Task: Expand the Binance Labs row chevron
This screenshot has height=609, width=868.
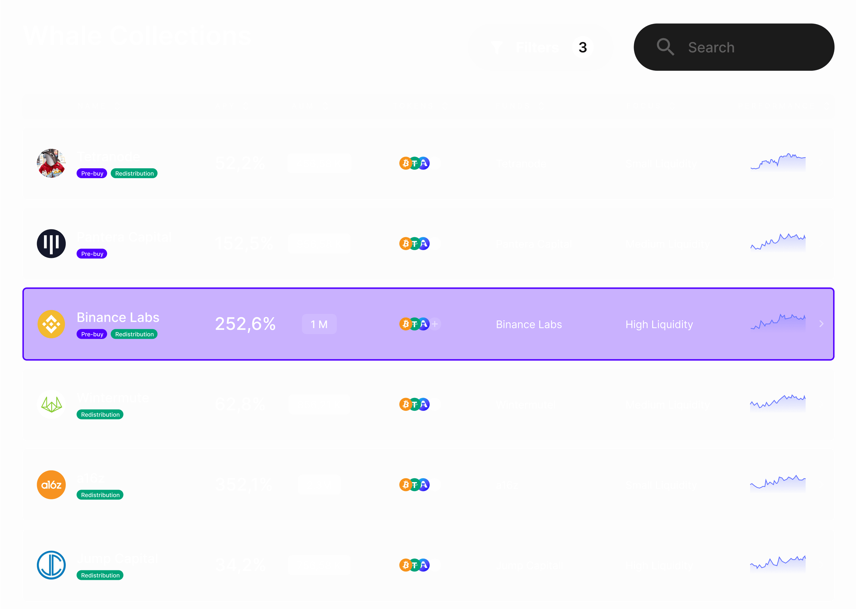Action: [821, 324]
